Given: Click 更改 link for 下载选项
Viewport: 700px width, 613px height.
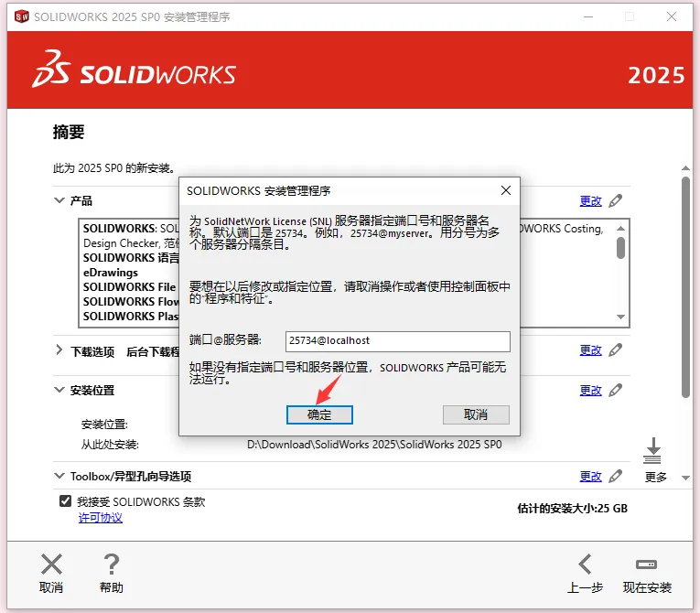Looking at the screenshot, I should pos(590,350).
